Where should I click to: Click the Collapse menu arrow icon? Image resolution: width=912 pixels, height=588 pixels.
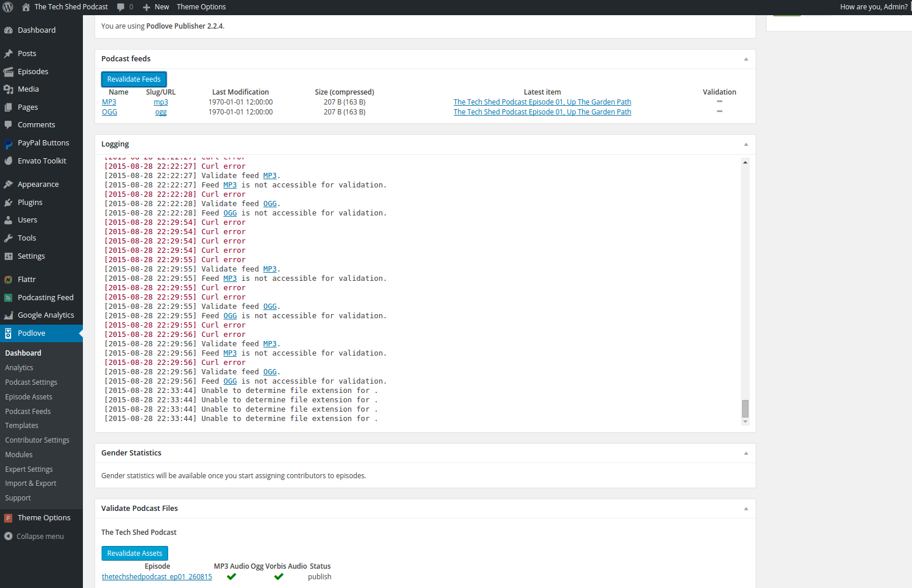click(8, 537)
